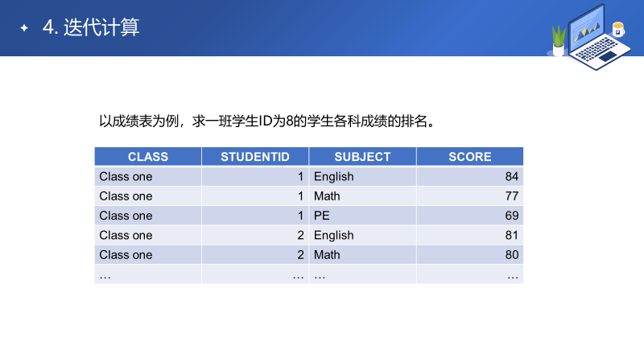The width and height of the screenshot is (644, 362).
Task: Click student ID 2 in the score 81 row
Action: pos(300,235)
